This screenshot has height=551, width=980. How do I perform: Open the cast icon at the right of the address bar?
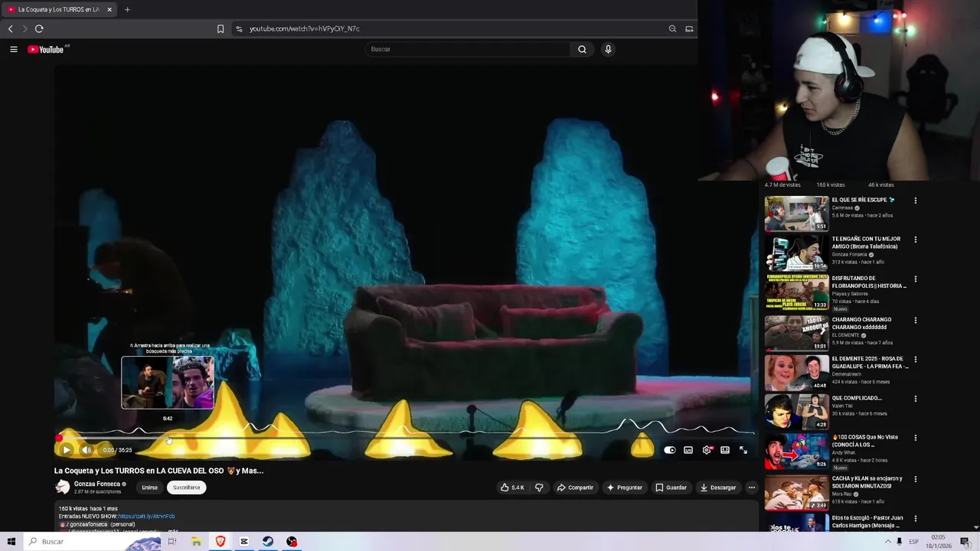click(689, 28)
